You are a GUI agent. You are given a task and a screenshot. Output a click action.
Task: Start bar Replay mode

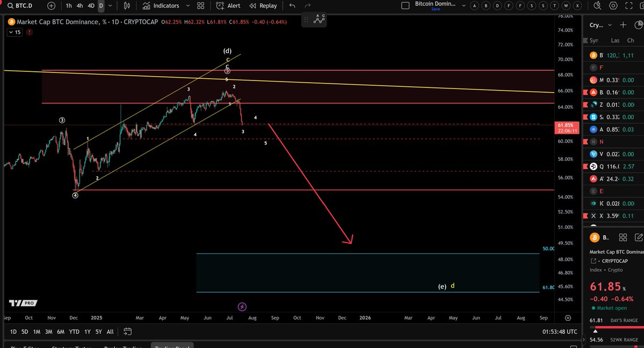pyautogui.click(x=263, y=5)
